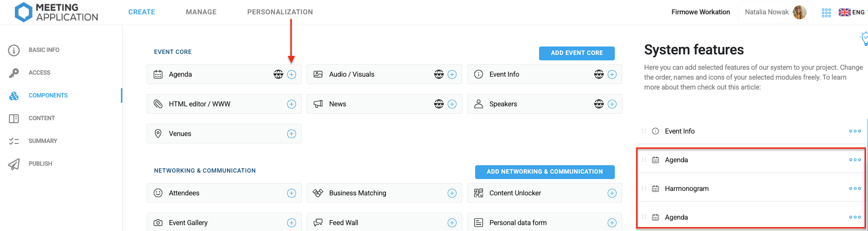
Task: Click the Feed Wall plus icon
Action: coord(452,223)
